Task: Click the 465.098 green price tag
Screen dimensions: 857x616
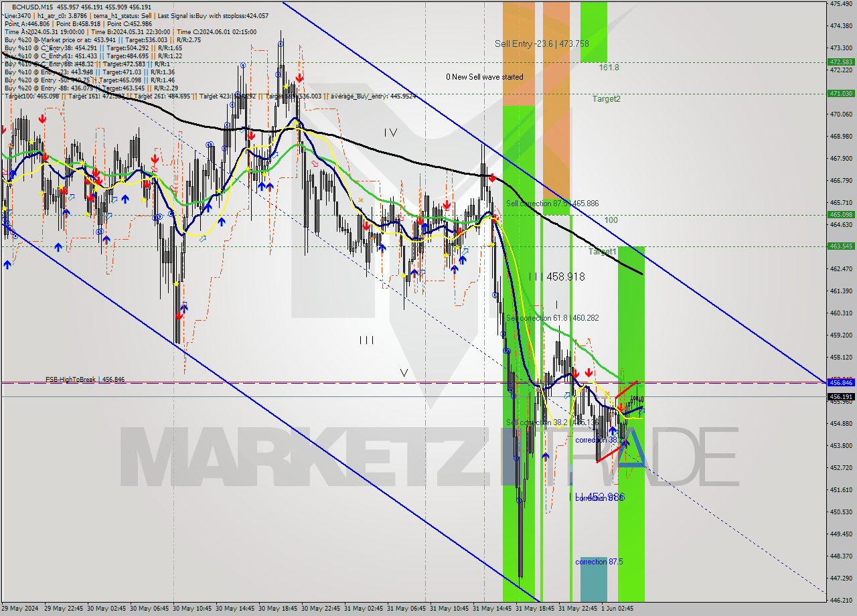Action: click(x=841, y=214)
